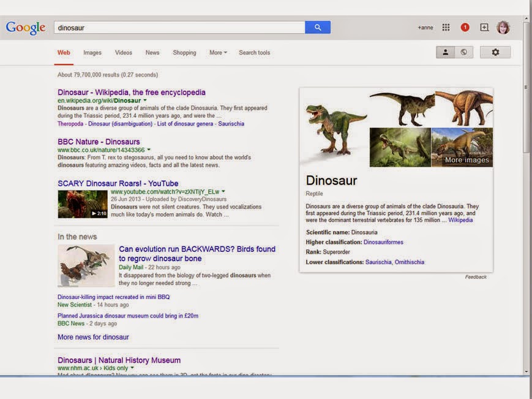Image resolution: width=532 pixels, height=399 pixels.
Task: Open Saurischia lower classification link
Action: (378, 262)
